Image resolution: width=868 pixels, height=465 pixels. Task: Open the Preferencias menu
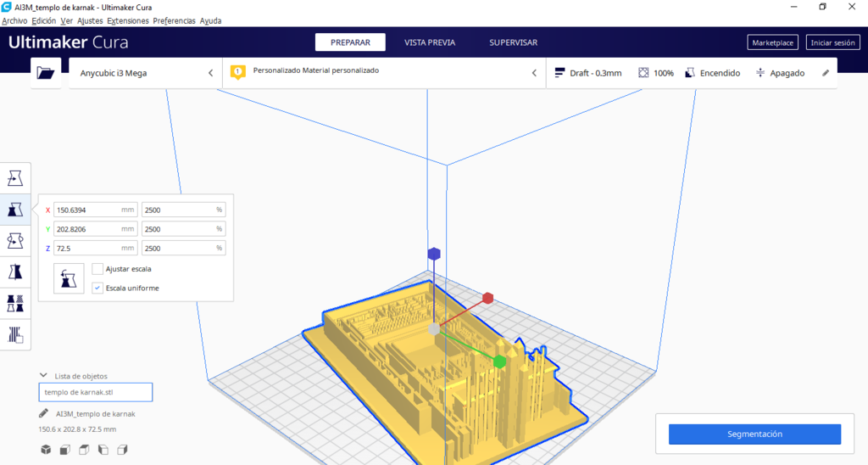tap(175, 21)
